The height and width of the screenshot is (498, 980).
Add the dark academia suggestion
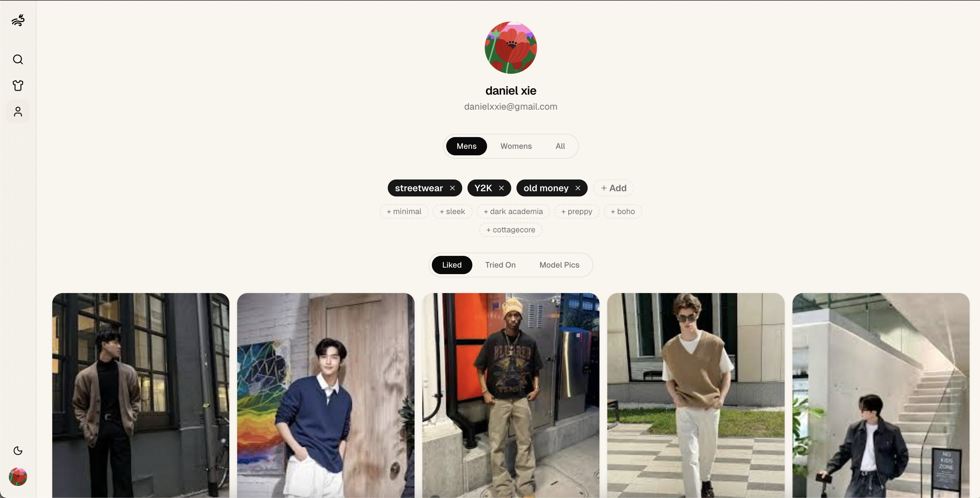(513, 211)
